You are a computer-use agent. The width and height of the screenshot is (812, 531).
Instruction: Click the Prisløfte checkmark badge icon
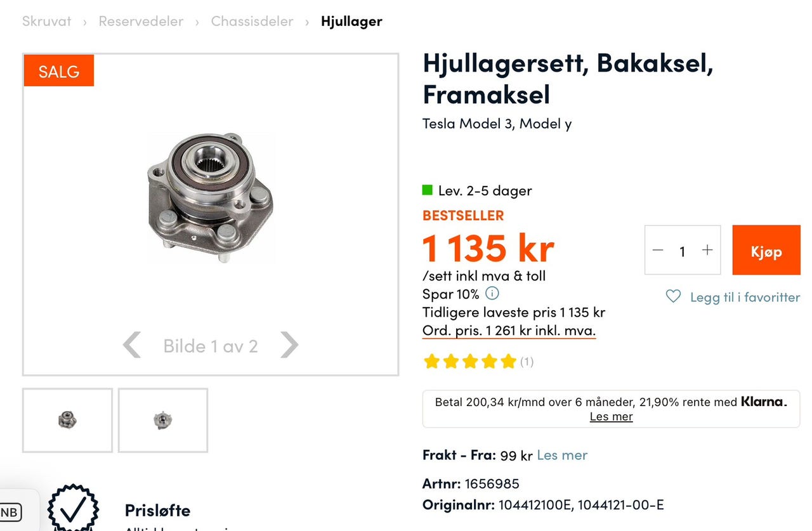[74, 508]
